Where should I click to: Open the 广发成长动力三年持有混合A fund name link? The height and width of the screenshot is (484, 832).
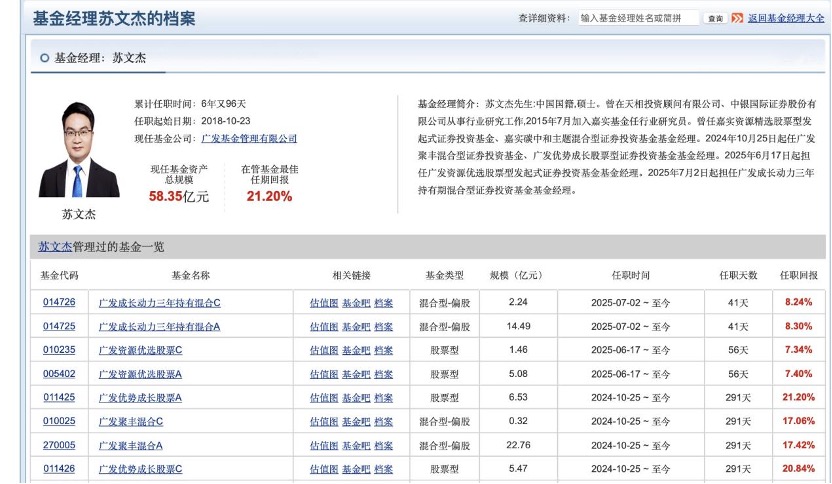[159, 326]
